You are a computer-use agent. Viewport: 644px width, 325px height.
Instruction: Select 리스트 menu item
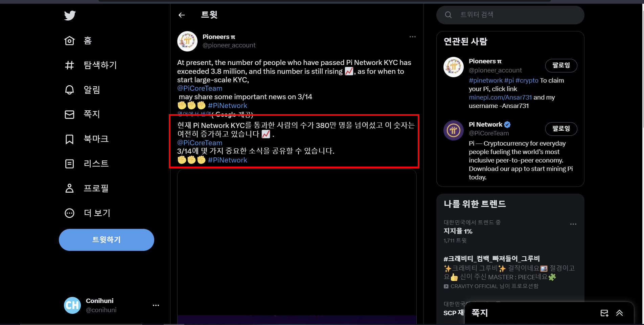[x=96, y=164]
